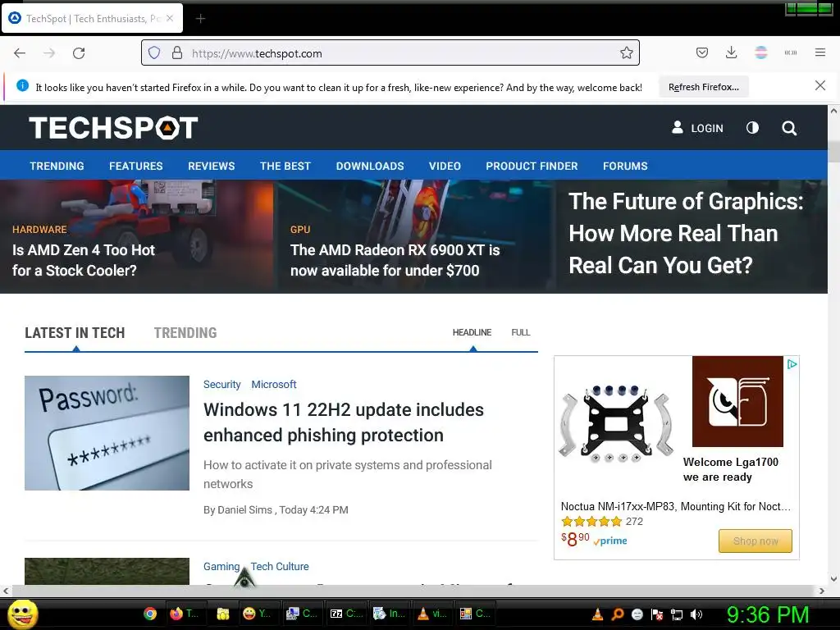840x630 pixels.
Task: Open the TRENDING nav menu item
Action: [57, 166]
